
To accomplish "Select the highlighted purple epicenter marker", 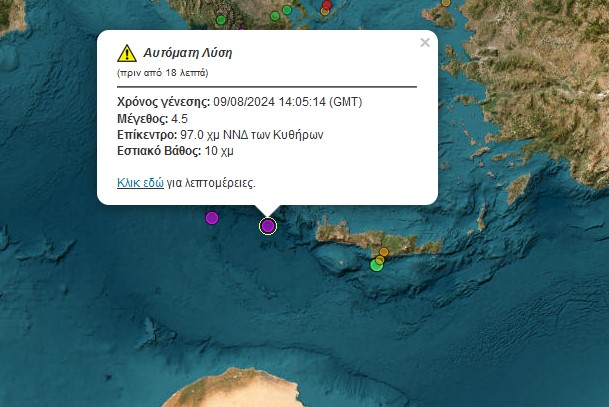I will 268,226.
